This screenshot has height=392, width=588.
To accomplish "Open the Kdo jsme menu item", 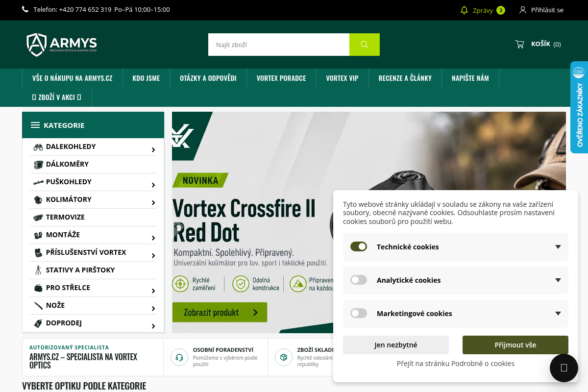I will tap(146, 78).
